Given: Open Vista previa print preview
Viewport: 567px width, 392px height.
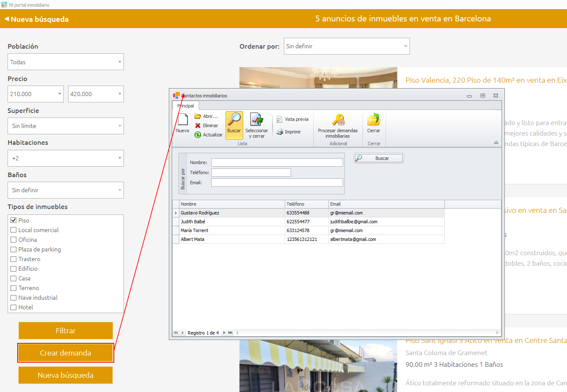Looking at the screenshot, I should pos(292,119).
